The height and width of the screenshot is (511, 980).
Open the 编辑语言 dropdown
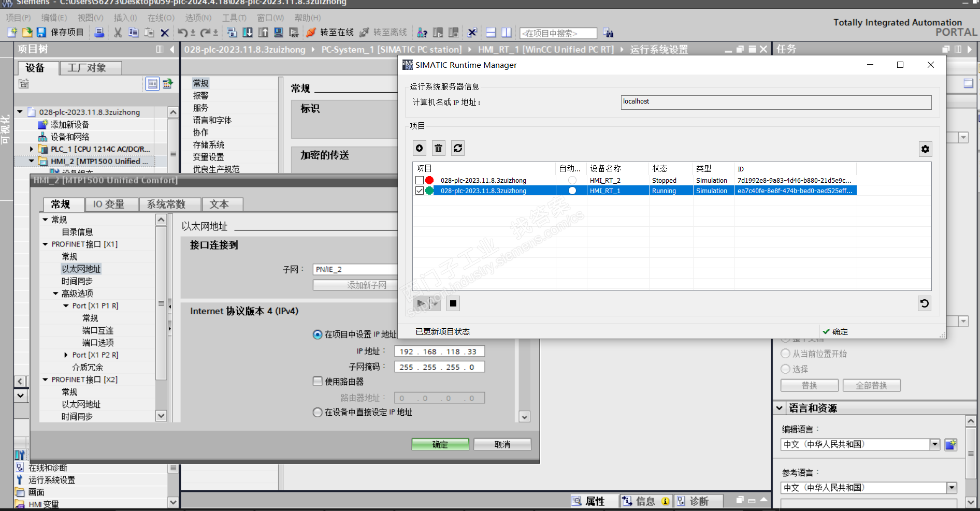pyautogui.click(x=935, y=444)
